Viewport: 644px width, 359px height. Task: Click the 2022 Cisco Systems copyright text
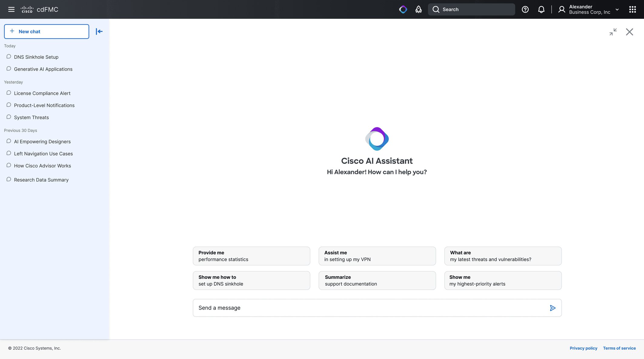(35, 348)
